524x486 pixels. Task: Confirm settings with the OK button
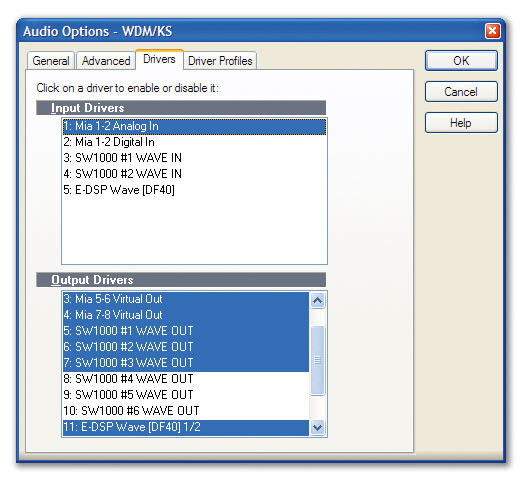tap(461, 60)
